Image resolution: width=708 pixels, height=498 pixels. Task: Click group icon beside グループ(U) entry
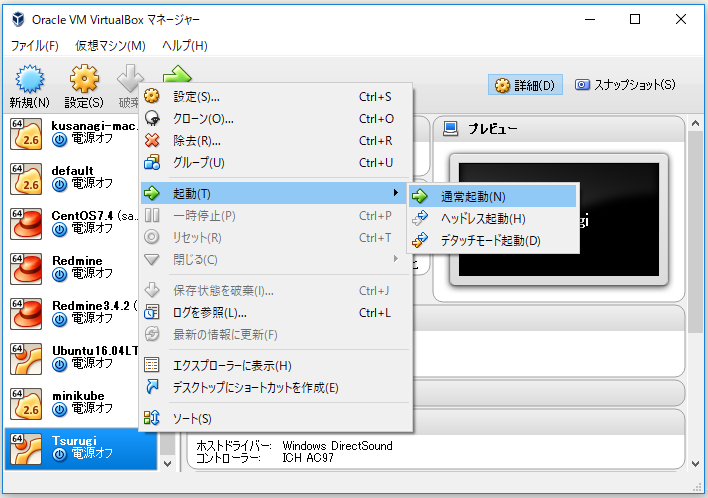click(152, 162)
